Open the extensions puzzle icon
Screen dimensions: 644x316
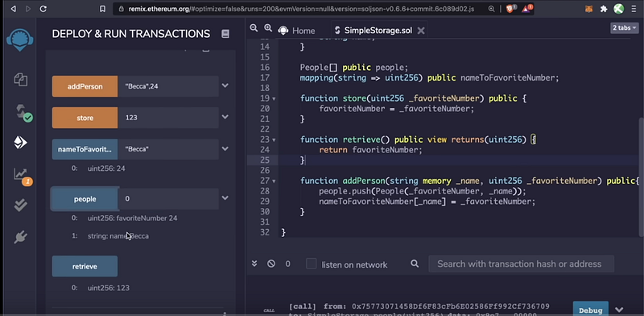point(604,9)
